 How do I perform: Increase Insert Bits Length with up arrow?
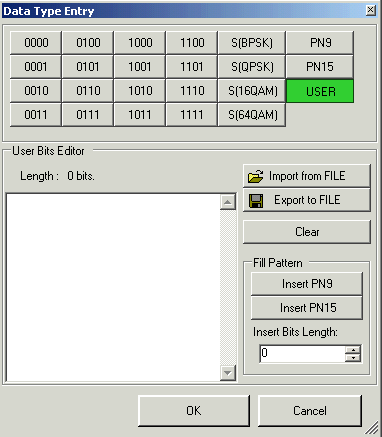pos(353,350)
